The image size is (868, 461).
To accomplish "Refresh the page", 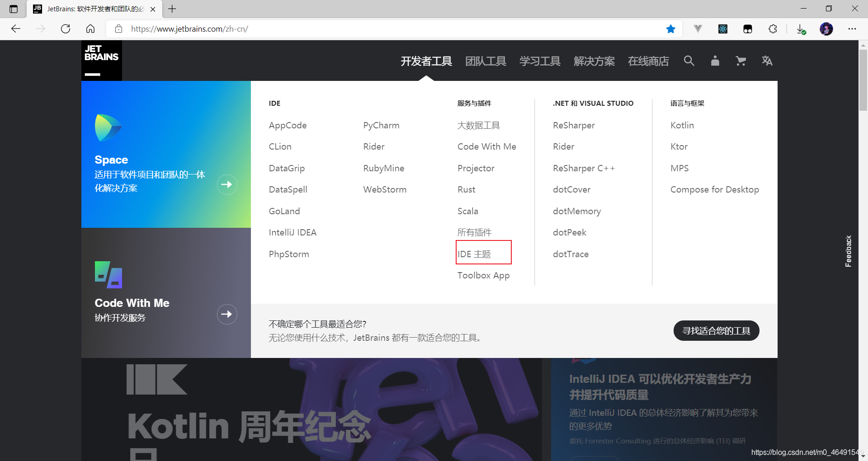I will pos(66,29).
